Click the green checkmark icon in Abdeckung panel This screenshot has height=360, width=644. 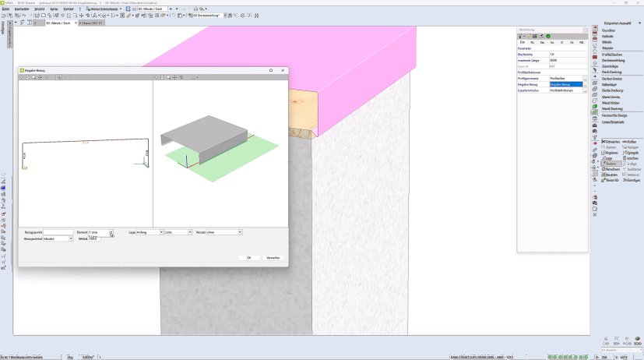tap(547, 36)
